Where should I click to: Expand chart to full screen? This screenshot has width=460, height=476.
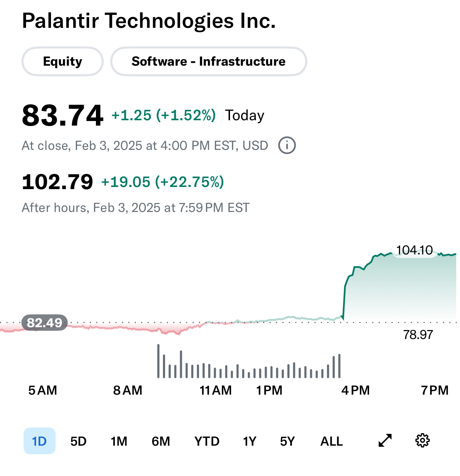point(385,441)
